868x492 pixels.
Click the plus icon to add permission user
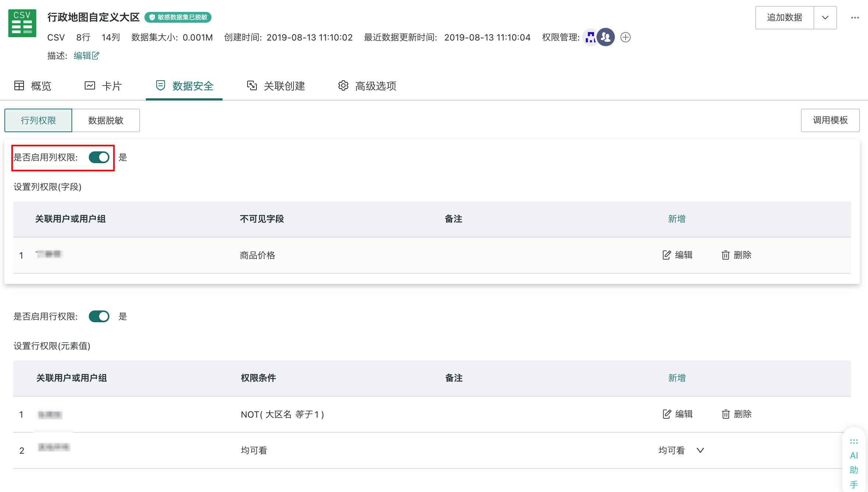(625, 37)
